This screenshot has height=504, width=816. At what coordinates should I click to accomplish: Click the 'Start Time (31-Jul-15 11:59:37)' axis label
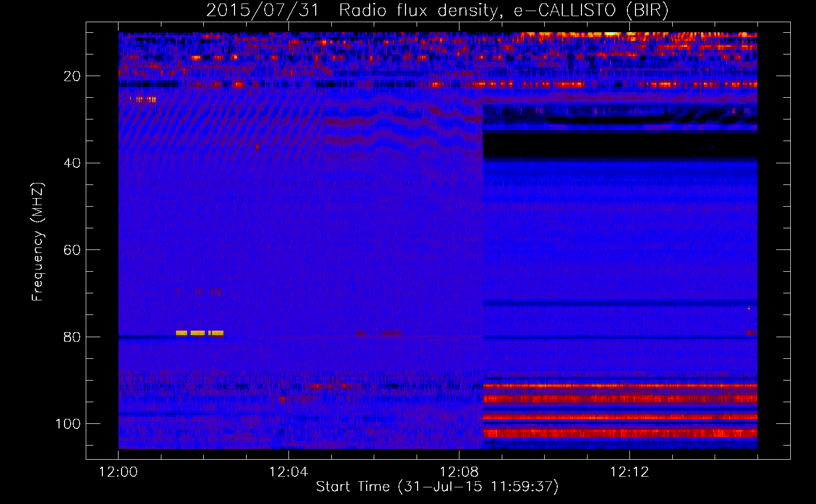(437, 487)
